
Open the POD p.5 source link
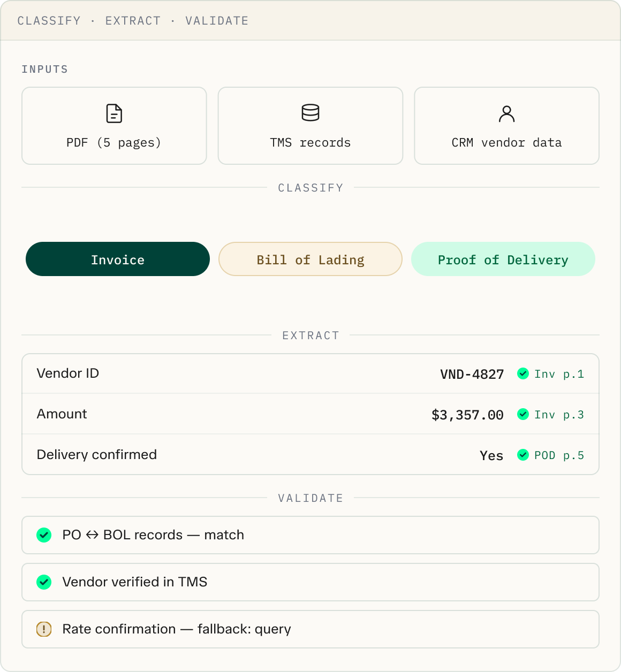(x=559, y=455)
